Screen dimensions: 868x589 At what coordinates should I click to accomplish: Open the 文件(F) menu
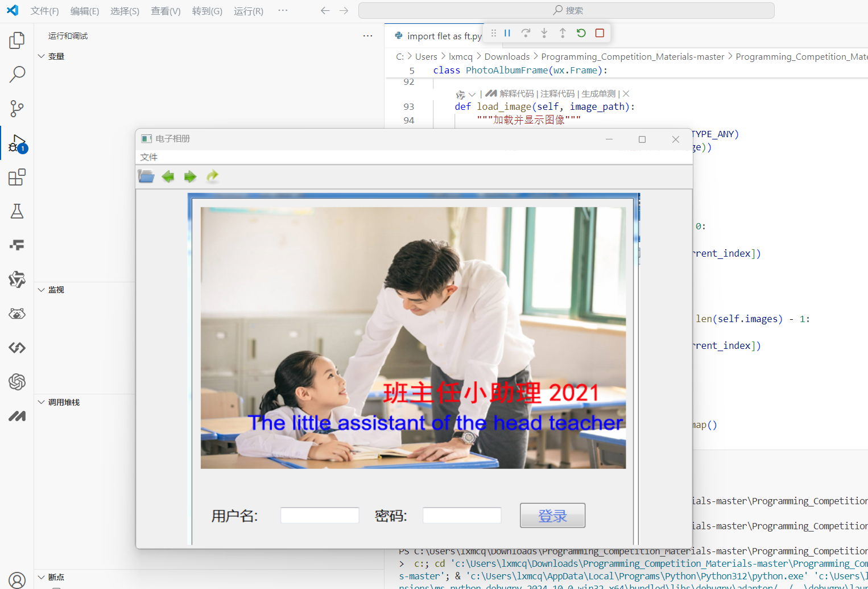tap(45, 11)
